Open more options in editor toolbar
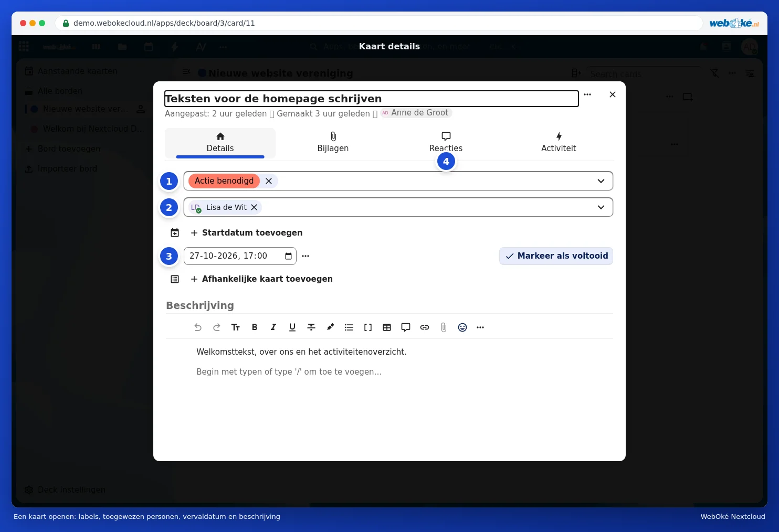Viewport: 779px width, 532px height. [x=480, y=327]
